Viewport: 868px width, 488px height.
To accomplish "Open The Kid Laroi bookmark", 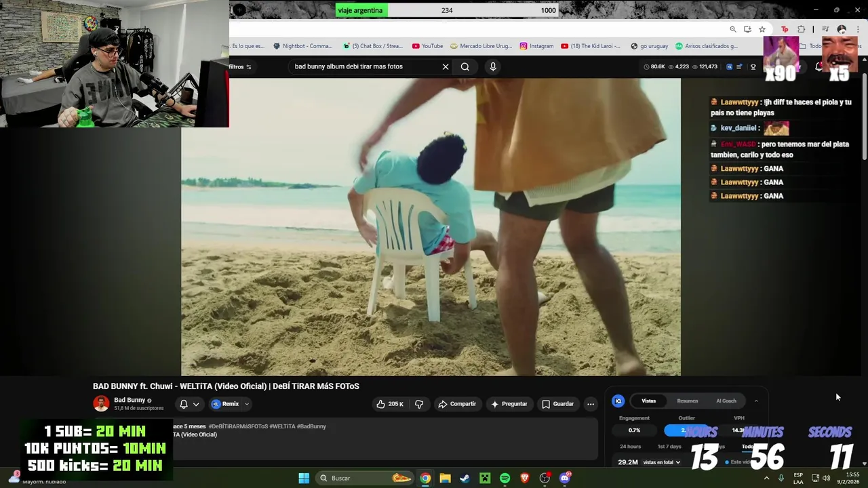I will [591, 46].
